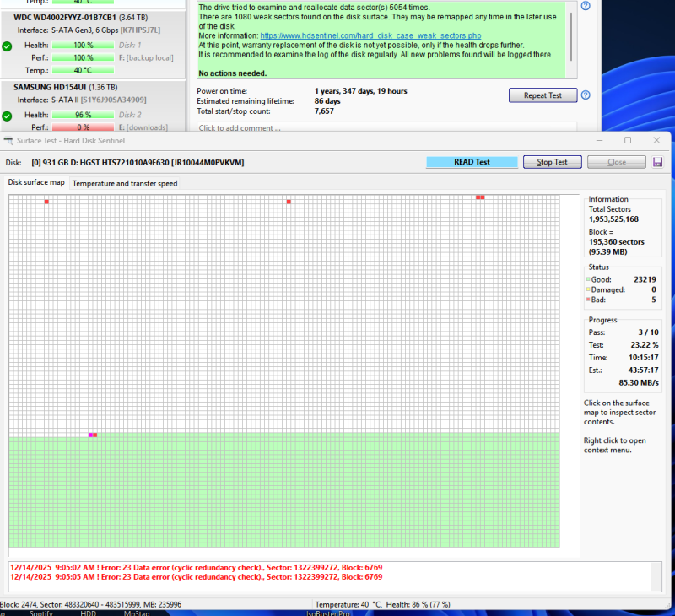Click the Repeat Test button
The height and width of the screenshot is (616, 675).
[543, 95]
